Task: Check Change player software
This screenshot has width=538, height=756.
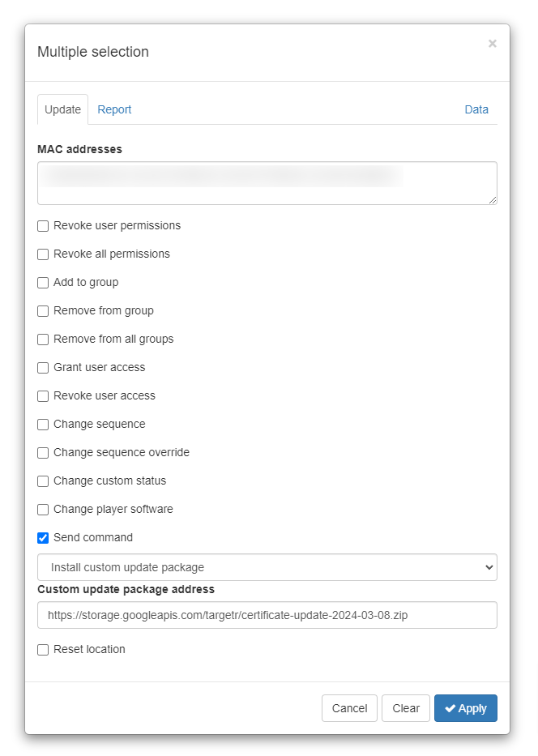Action: coord(43,510)
